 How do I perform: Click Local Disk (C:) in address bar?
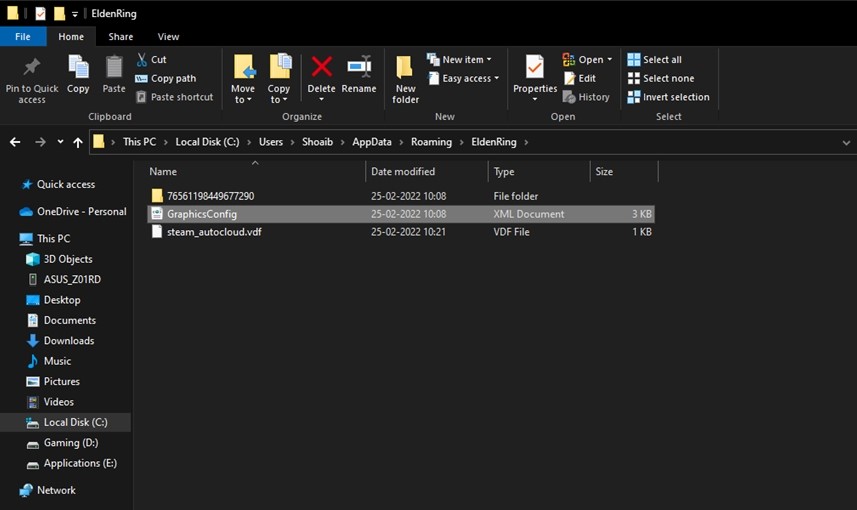coord(207,142)
